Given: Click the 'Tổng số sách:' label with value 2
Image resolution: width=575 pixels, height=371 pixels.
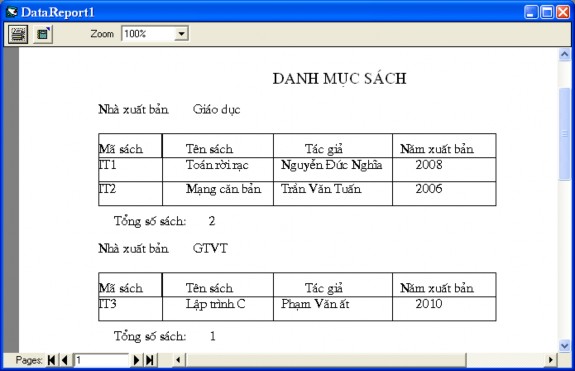Looking at the screenshot, I should pos(150,221).
